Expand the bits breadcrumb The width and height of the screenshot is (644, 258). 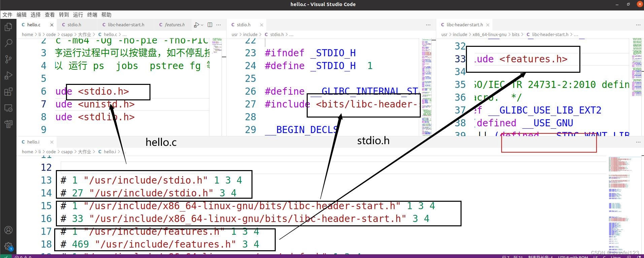[516, 35]
